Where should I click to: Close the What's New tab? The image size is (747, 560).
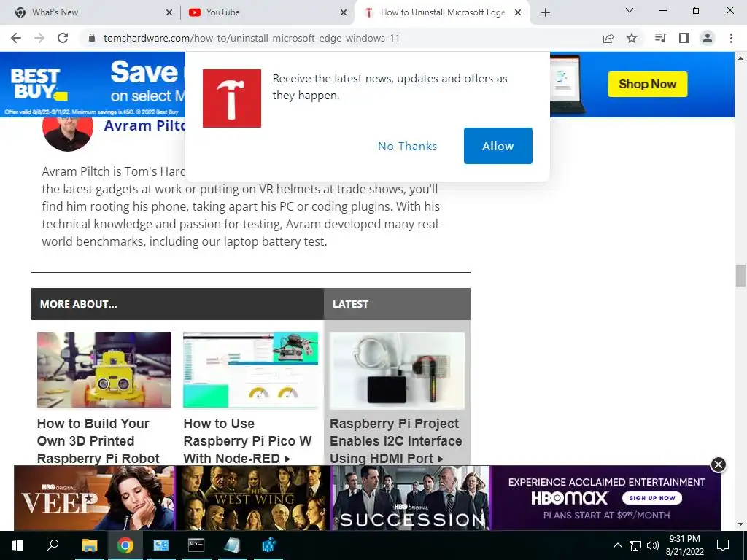click(x=169, y=12)
